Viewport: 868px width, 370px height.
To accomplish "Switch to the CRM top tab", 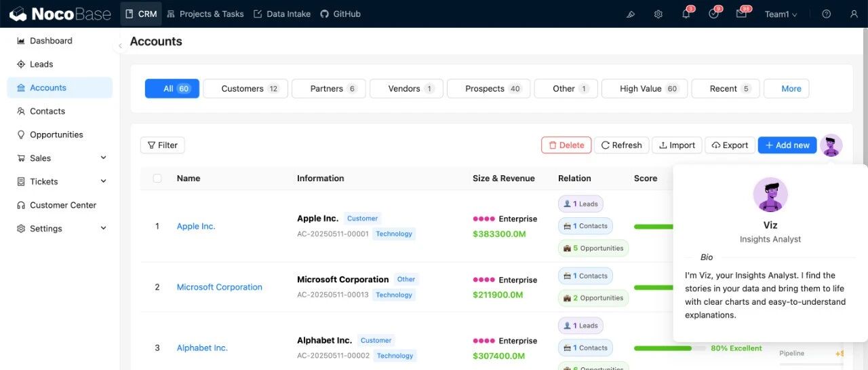I will point(141,14).
